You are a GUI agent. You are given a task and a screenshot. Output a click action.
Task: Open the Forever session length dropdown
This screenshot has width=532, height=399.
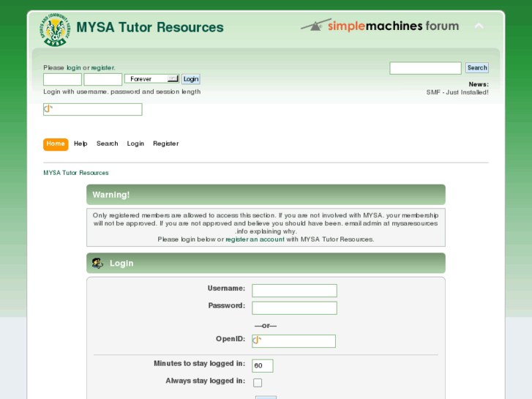point(151,79)
